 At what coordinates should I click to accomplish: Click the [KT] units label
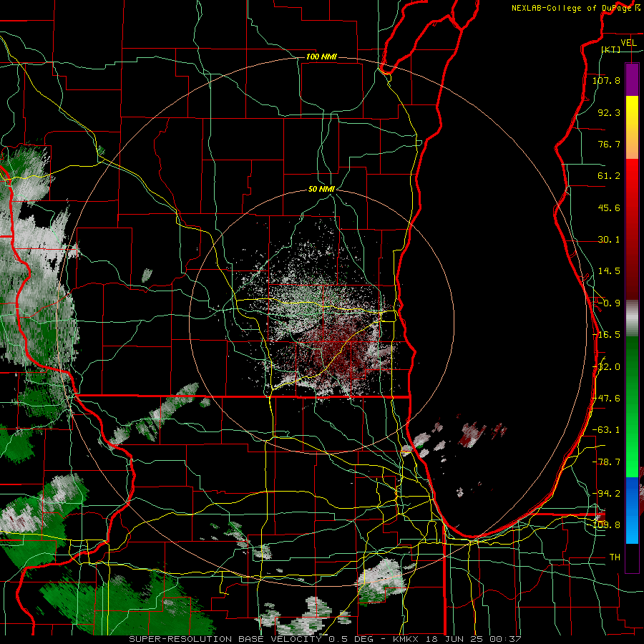point(611,49)
